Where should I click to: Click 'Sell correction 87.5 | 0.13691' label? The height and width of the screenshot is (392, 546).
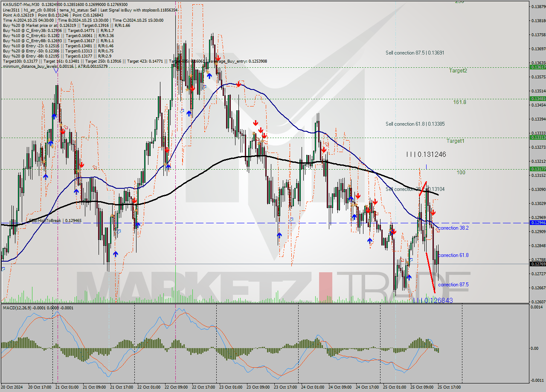(415, 53)
